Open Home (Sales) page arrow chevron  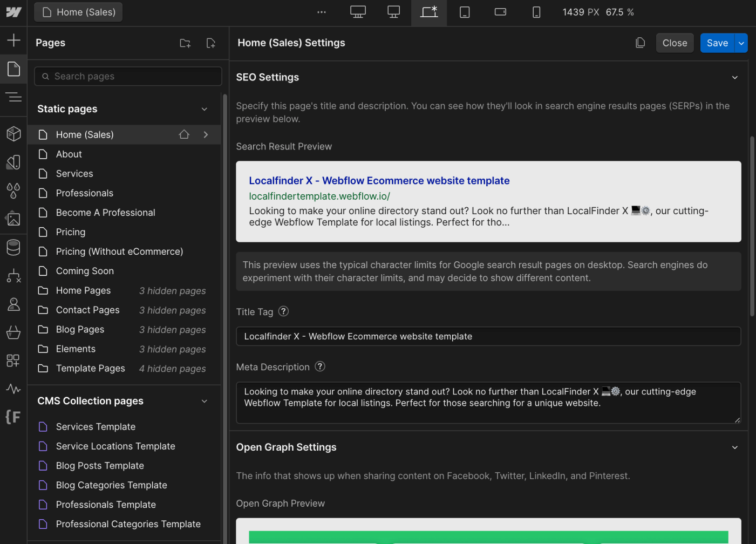click(x=206, y=134)
